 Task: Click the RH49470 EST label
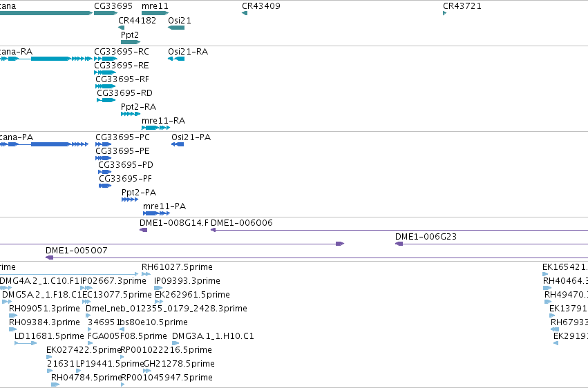point(567,295)
